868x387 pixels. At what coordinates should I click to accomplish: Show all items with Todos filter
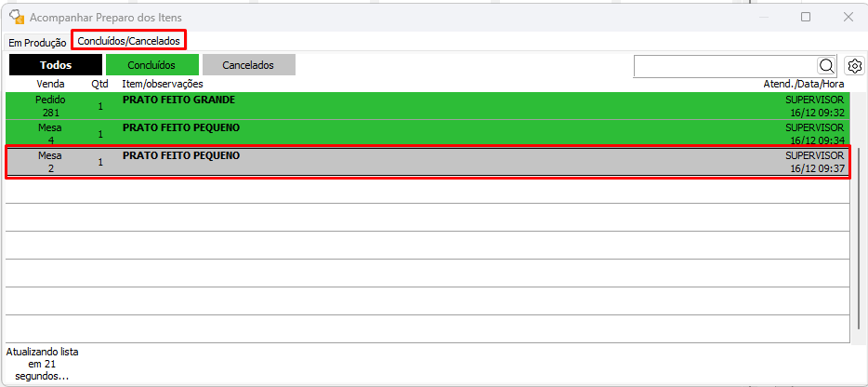pyautogui.click(x=55, y=65)
